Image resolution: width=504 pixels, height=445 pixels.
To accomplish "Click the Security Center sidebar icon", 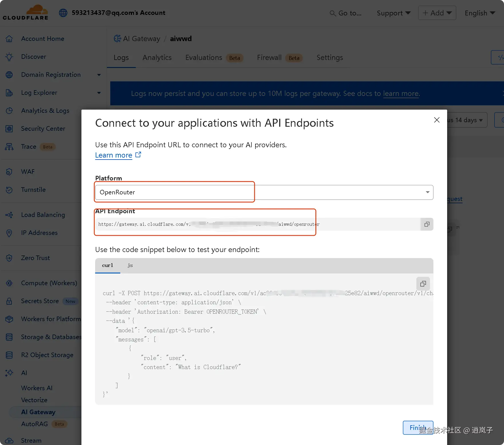I will pyautogui.click(x=9, y=129).
